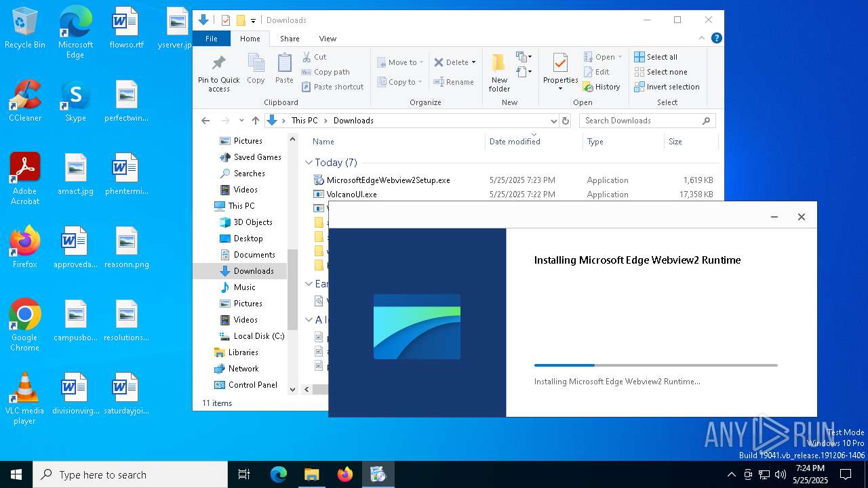Click Select all in ribbon
This screenshot has width=868, height=488.
point(656,57)
